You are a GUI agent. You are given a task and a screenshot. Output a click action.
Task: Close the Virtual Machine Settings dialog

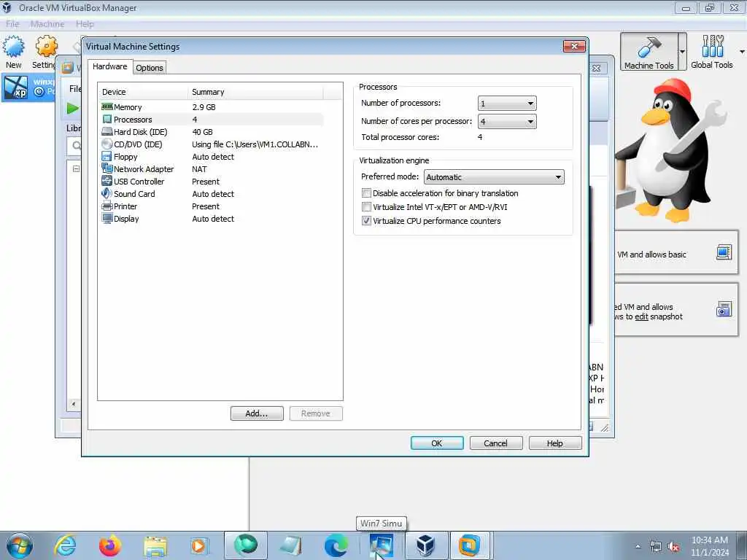[x=574, y=46]
